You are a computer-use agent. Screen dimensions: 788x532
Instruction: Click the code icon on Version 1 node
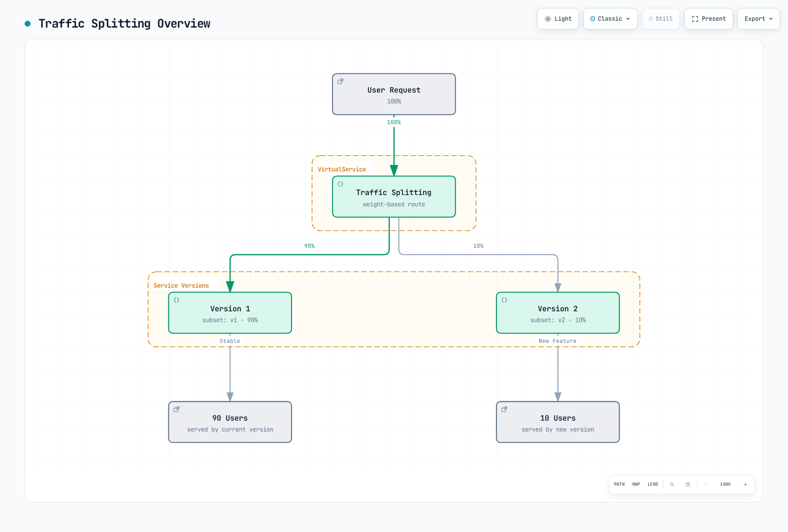[176, 300]
